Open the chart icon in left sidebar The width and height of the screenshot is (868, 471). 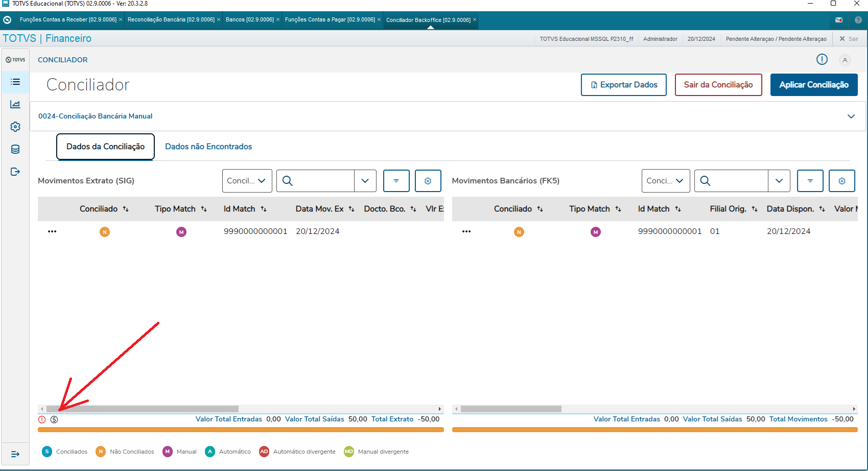(x=15, y=104)
